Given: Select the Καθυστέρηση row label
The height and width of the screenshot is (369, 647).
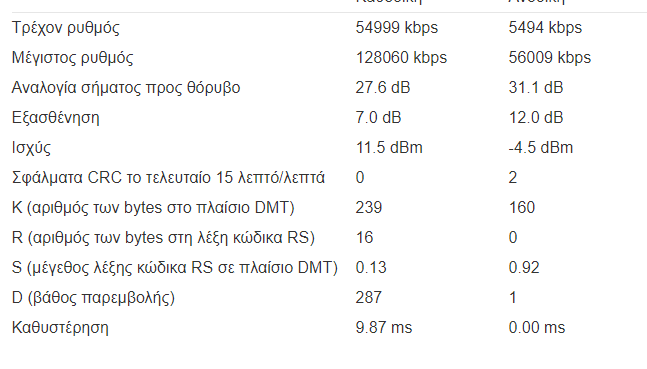Looking at the screenshot, I should (60, 328).
